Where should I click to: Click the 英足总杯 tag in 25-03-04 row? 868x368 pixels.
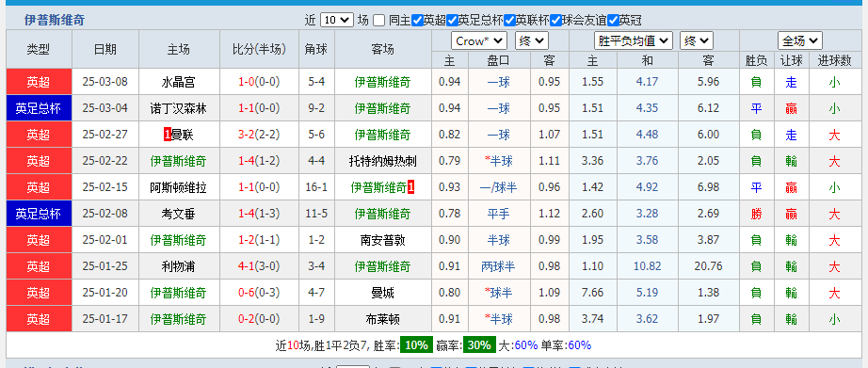coord(39,108)
